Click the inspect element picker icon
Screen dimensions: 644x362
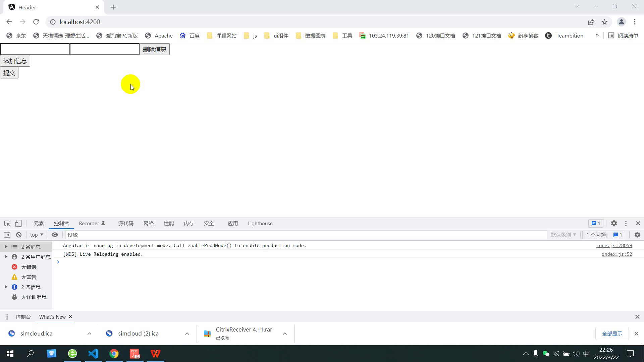point(7,224)
